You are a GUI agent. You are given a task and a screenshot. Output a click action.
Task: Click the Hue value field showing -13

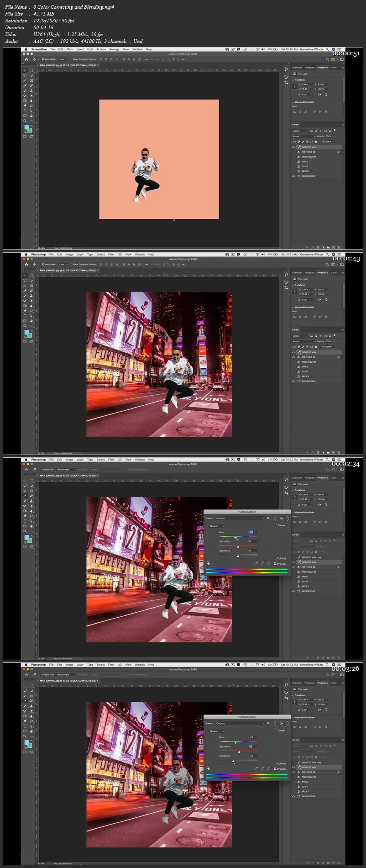(x=252, y=737)
